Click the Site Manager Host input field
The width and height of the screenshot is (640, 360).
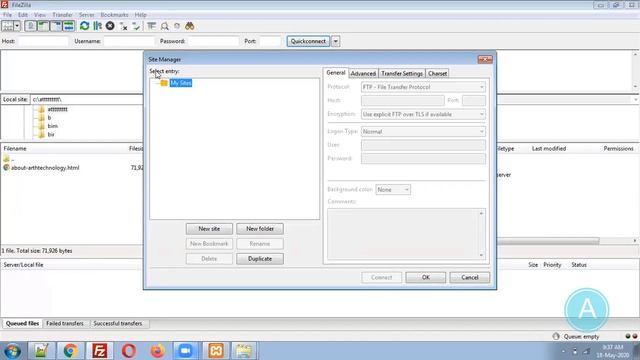402,100
